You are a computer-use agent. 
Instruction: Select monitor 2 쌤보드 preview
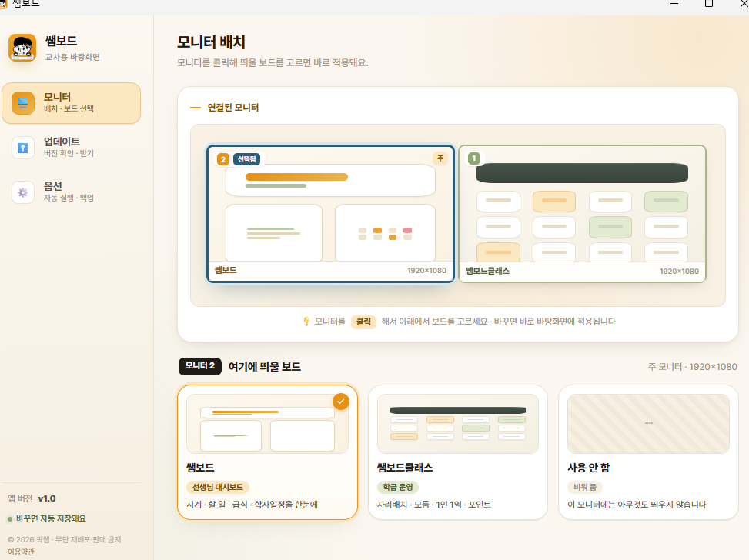click(330, 213)
